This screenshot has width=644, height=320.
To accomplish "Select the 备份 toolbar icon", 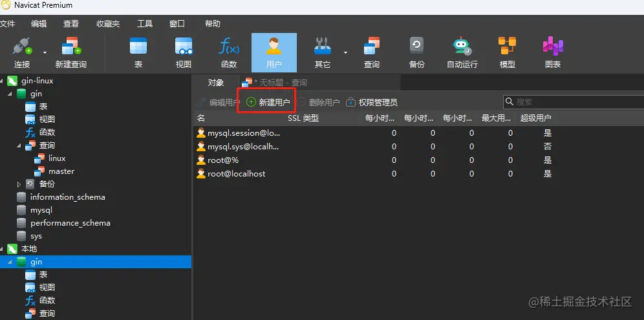I will [x=416, y=52].
